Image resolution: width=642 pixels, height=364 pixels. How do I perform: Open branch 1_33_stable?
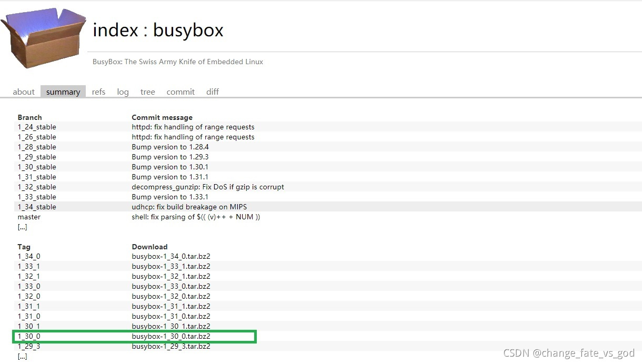tap(37, 197)
